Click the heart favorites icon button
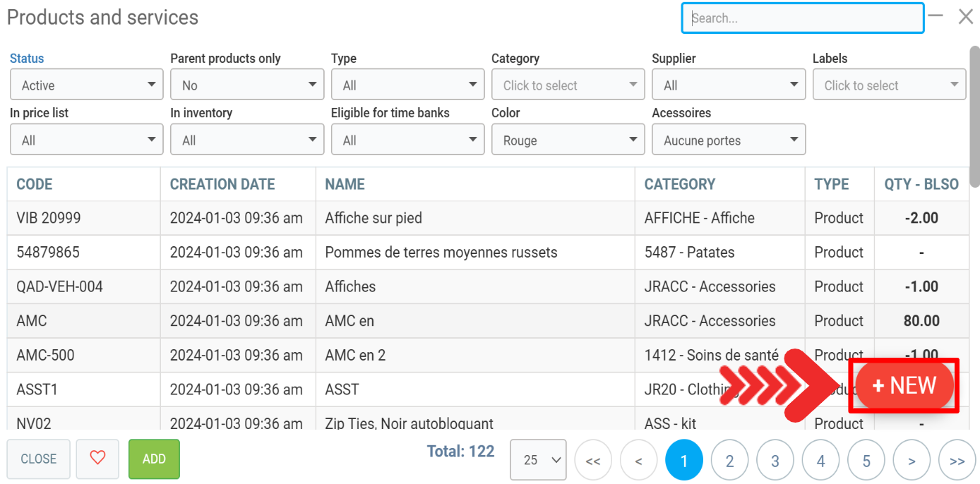Viewport: 980px width, 484px height. point(97,459)
